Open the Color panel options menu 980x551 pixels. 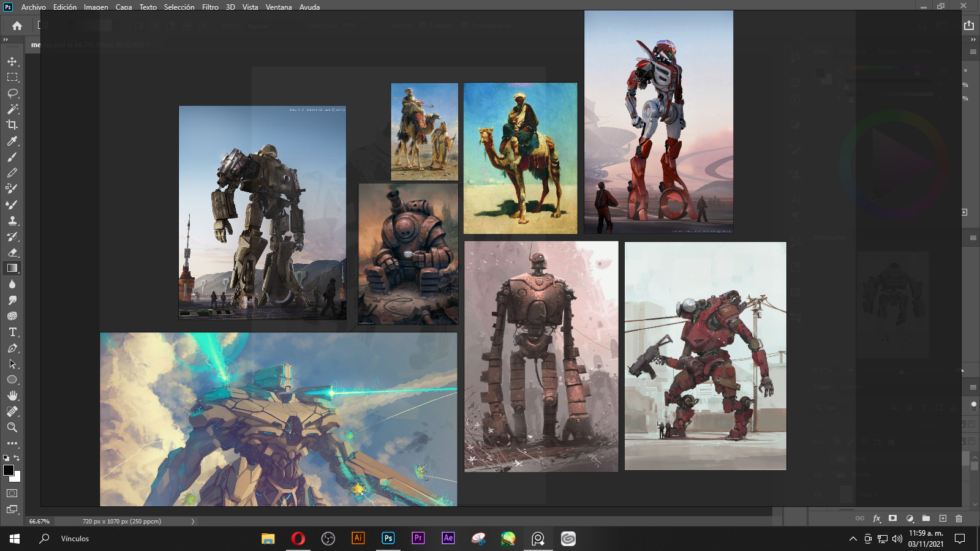tap(973, 52)
